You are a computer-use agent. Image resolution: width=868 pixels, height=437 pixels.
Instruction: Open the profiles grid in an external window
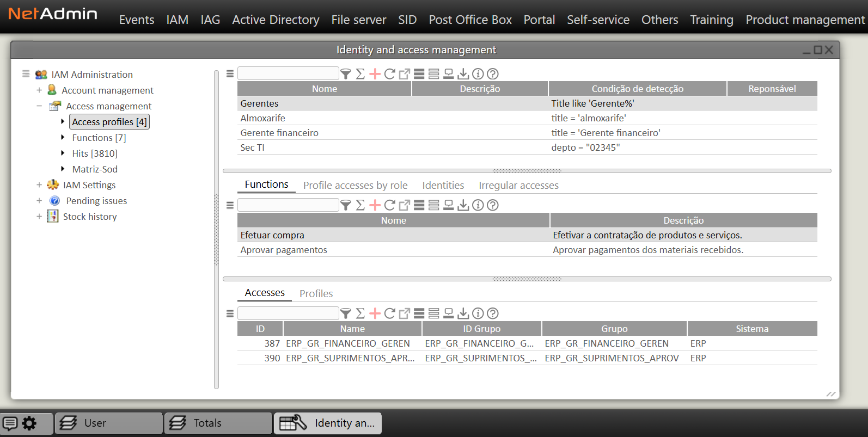point(405,73)
